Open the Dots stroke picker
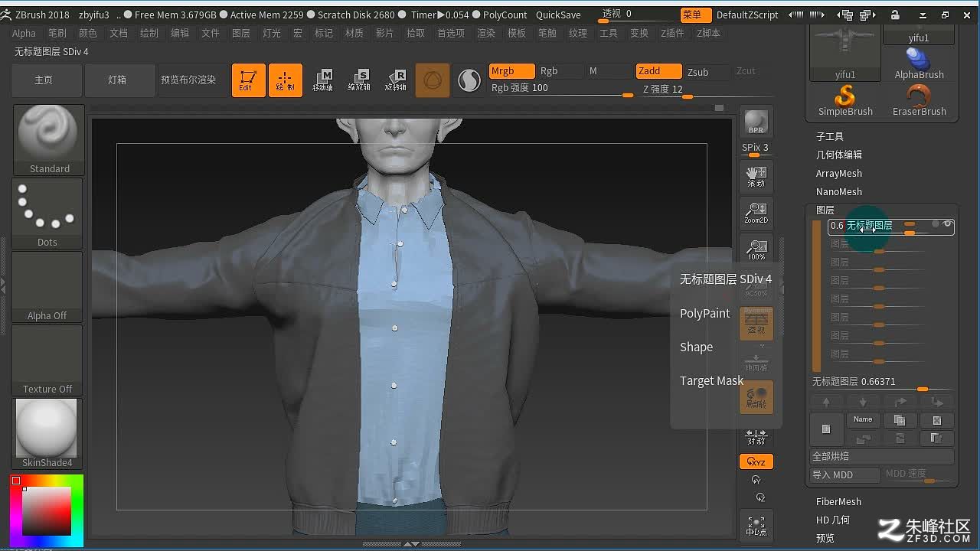 47,214
